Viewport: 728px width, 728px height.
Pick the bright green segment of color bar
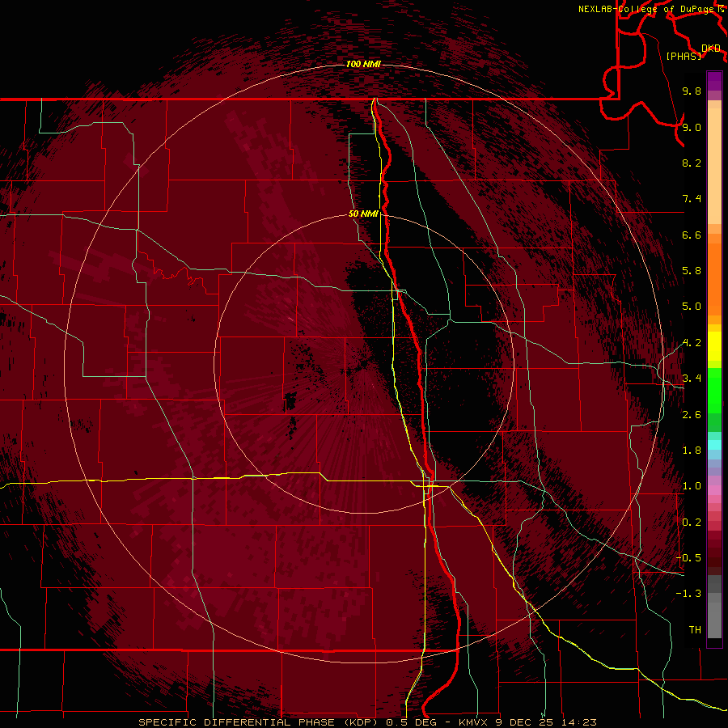point(714,390)
